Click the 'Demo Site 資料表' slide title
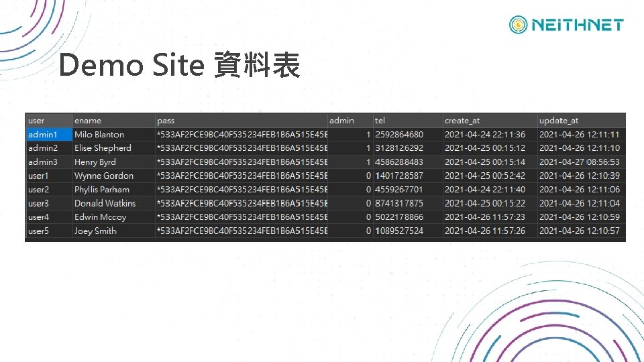644x362 pixels. pos(180,65)
